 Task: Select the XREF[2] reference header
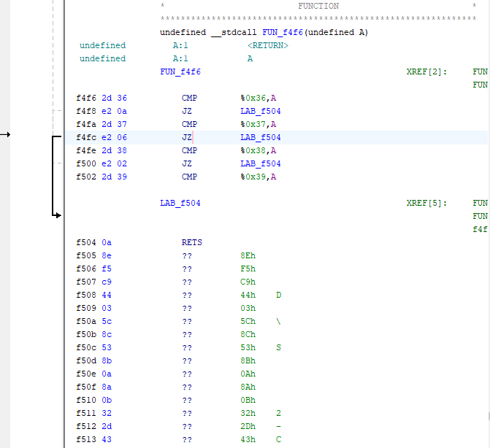[425, 72]
